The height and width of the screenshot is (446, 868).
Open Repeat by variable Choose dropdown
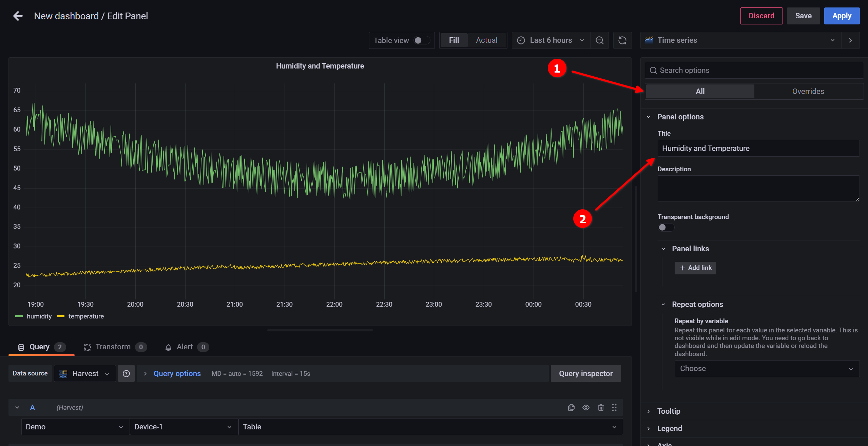pos(767,369)
